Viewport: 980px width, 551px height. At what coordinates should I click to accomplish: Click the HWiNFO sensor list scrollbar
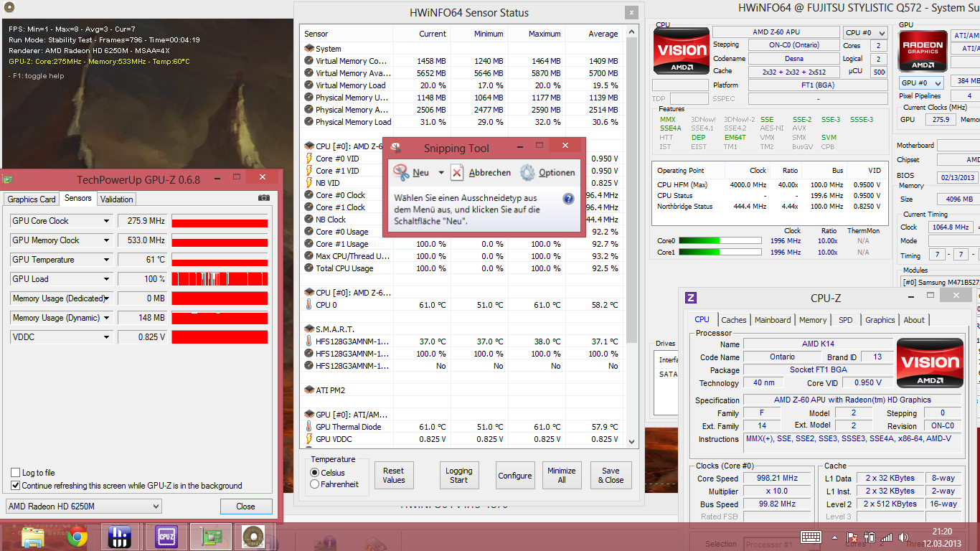pyautogui.click(x=632, y=190)
